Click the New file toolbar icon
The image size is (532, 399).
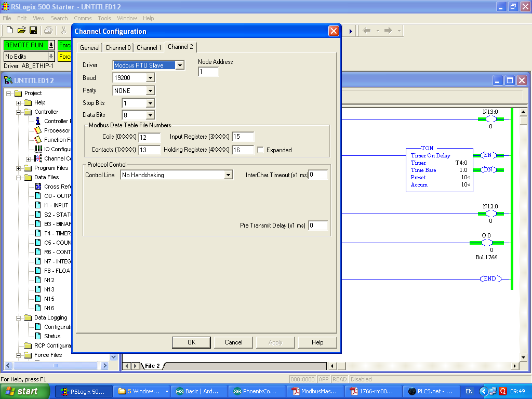(9, 30)
